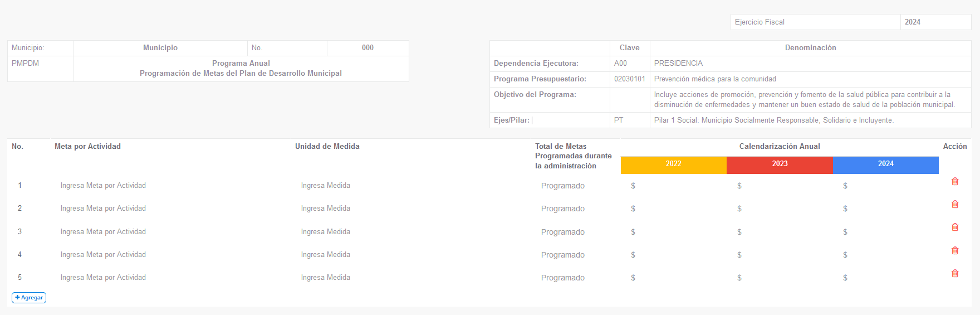
Task: Delete row 5 with its trash icon
Action: [x=955, y=273]
